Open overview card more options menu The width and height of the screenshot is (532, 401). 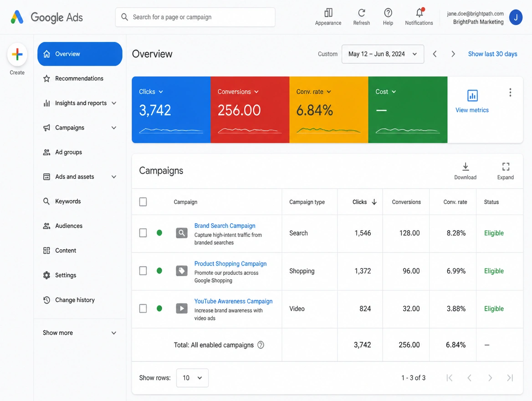(x=510, y=93)
